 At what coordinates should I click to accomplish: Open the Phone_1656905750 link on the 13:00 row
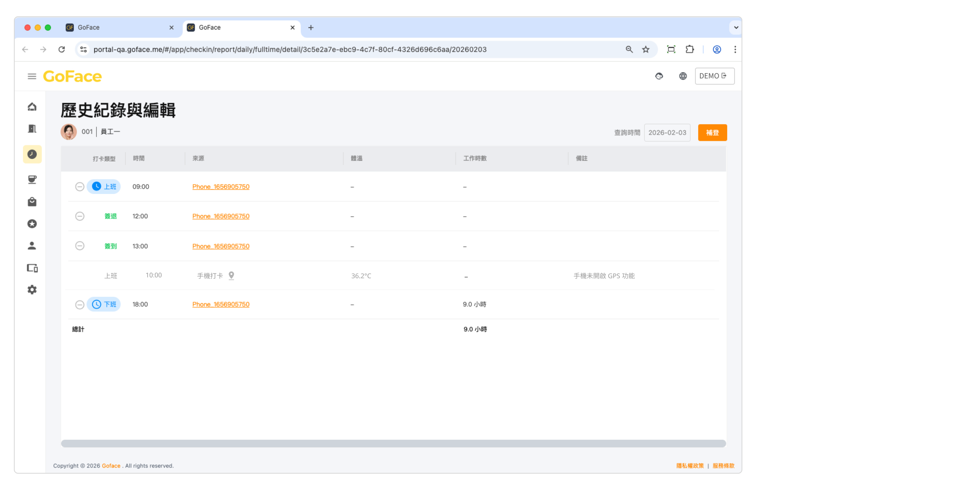click(x=220, y=246)
